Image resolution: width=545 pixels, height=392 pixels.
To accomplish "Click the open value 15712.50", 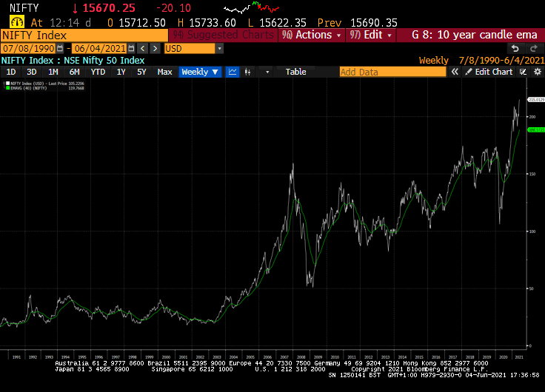I will [x=142, y=23].
